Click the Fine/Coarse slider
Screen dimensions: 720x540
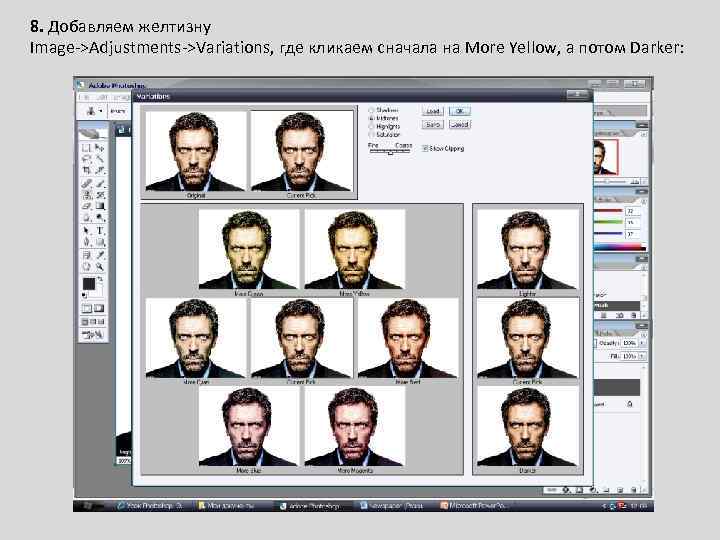coord(390,152)
